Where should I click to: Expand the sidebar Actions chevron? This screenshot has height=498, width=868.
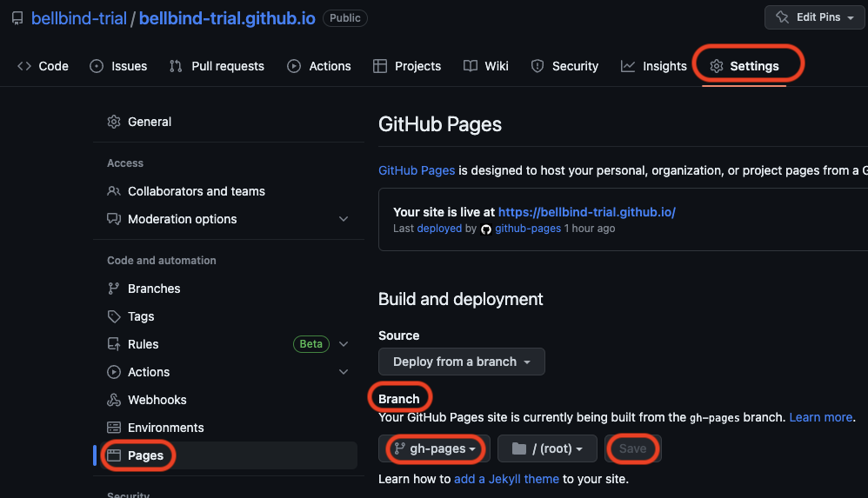[344, 372]
